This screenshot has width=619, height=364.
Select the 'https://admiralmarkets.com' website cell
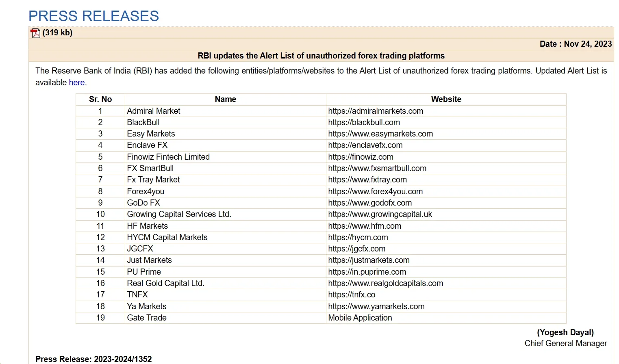[446, 111]
